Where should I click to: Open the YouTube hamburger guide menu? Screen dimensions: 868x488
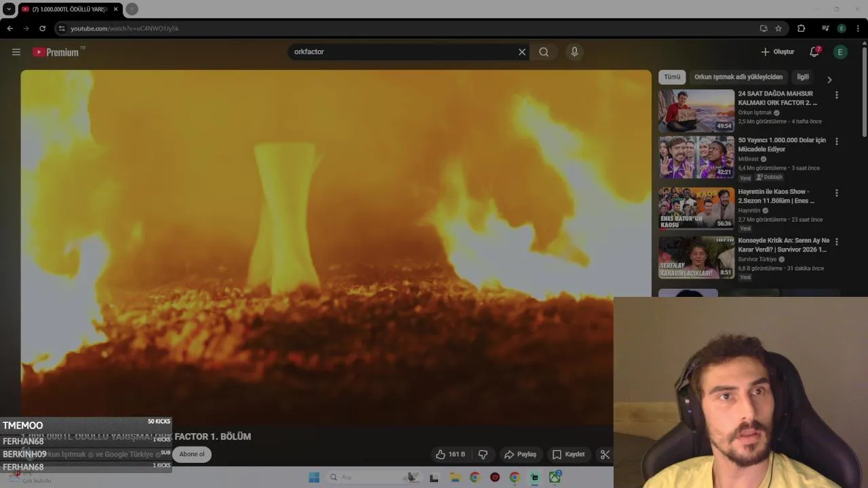(16, 52)
